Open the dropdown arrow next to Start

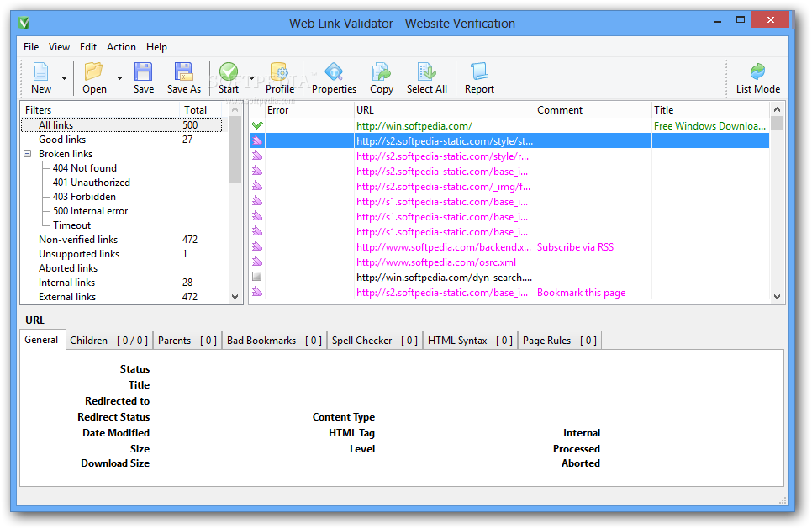[x=251, y=78]
